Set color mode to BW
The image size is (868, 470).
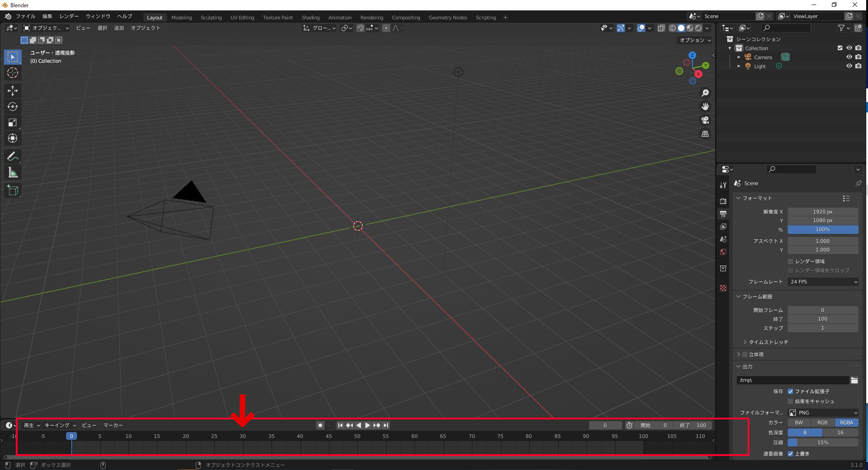(799, 423)
